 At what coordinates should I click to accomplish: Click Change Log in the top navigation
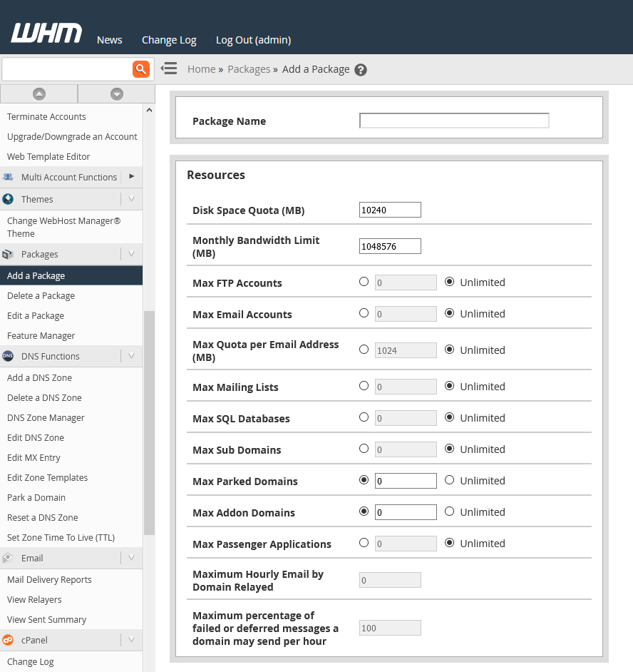[x=169, y=40]
